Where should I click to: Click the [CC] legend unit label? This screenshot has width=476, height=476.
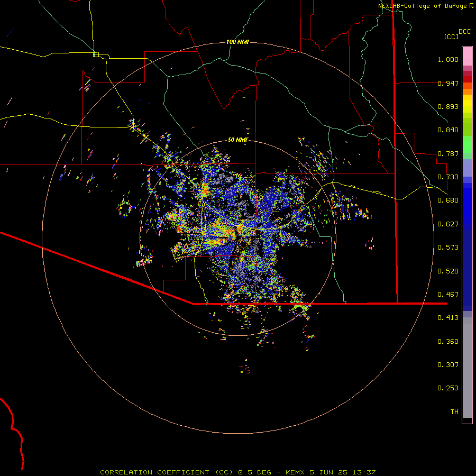(451, 36)
